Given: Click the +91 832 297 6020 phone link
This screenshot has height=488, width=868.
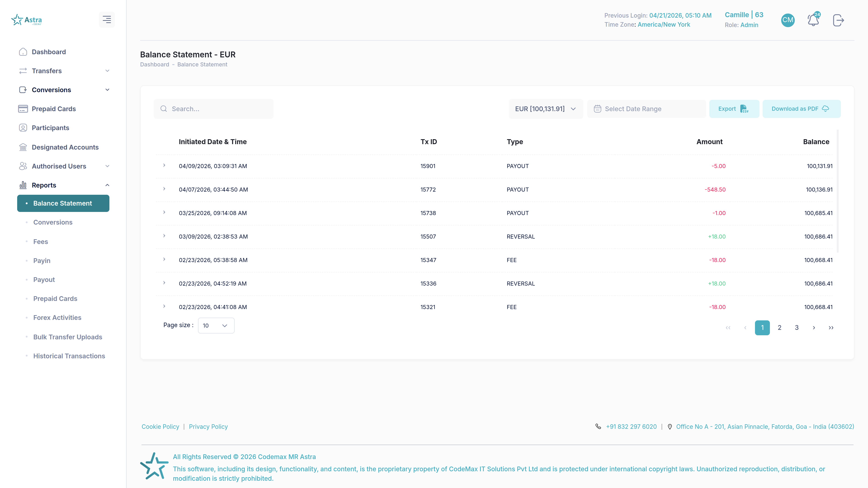Looking at the screenshot, I should tap(631, 427).
